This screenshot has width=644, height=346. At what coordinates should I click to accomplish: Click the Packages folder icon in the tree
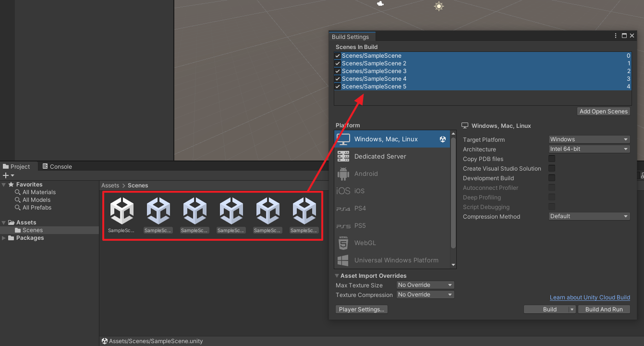coord(12,238)
